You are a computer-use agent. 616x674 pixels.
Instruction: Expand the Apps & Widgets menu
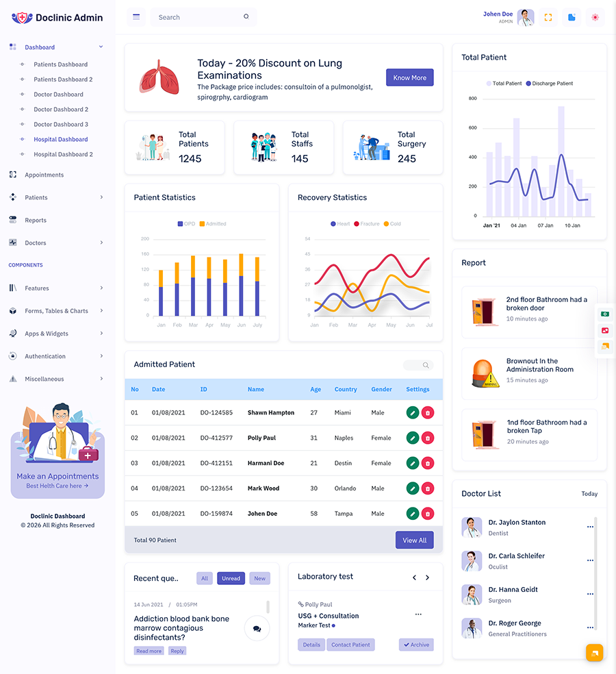(57, 333)
